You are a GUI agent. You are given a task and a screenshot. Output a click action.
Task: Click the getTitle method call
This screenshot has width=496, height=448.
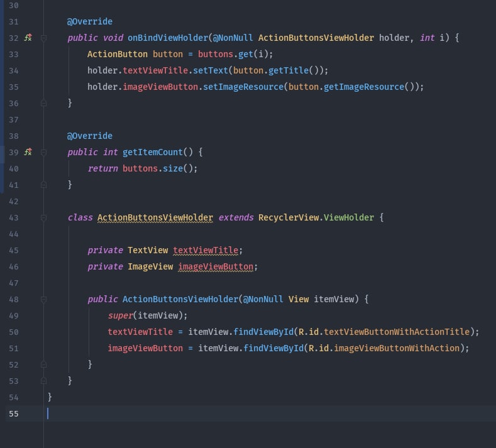pos(289,70)
